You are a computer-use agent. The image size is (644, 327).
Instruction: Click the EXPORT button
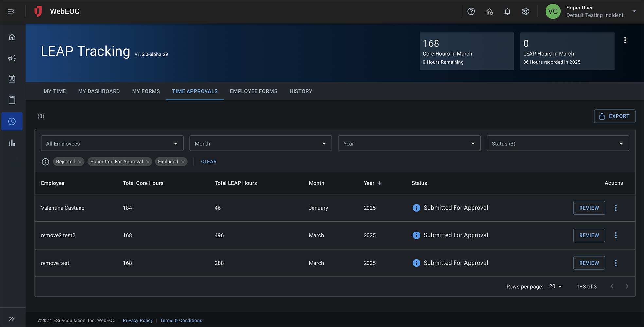615,116
